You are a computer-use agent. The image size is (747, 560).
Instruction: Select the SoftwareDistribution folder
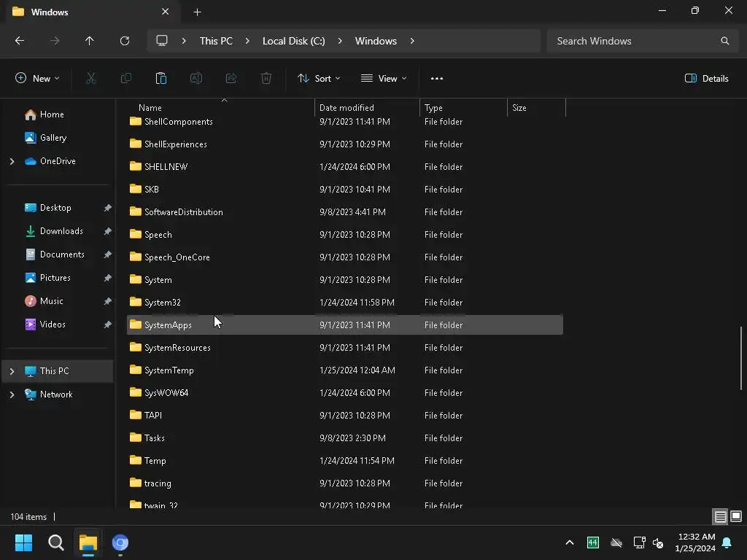point(344,212)
